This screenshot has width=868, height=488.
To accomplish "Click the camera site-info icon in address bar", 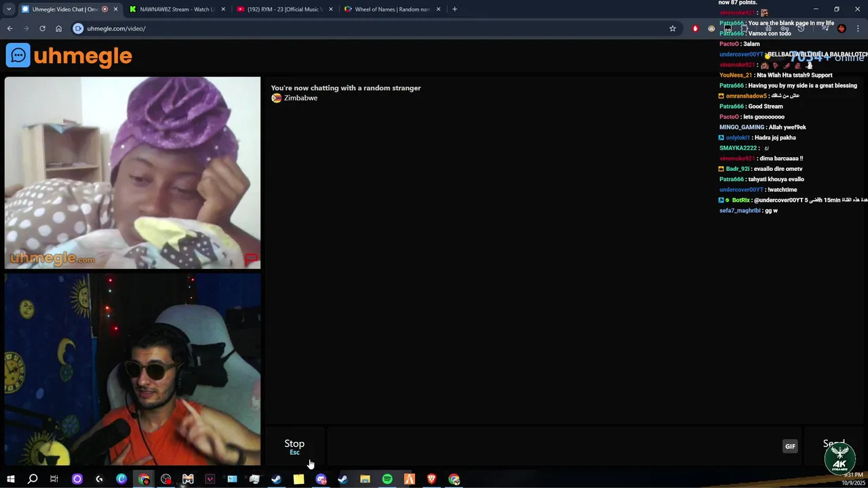I will (x=78, y=28).
